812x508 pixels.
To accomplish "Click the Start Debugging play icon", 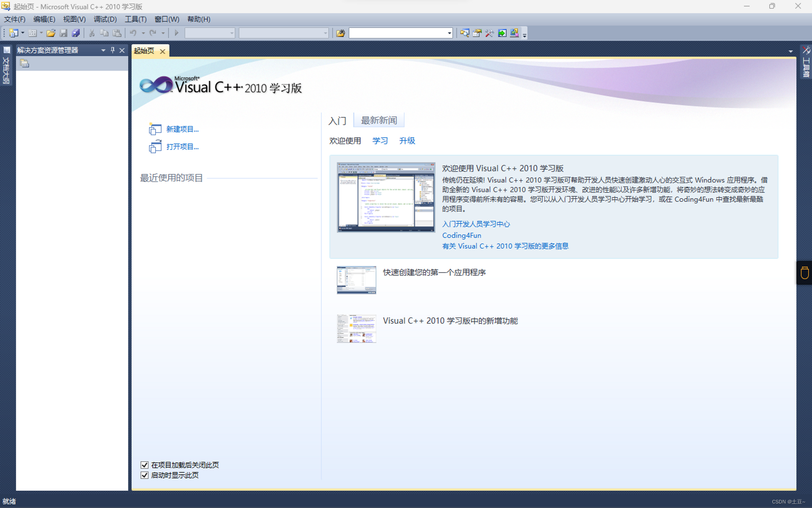I will pos(177,33).
